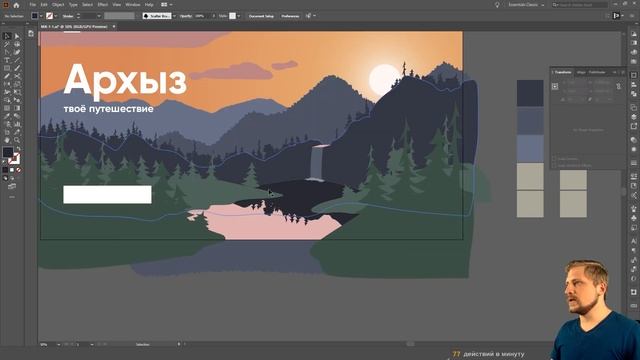Click the Document Setup button
Screen dimensions: 640x360
click(261, 16)
